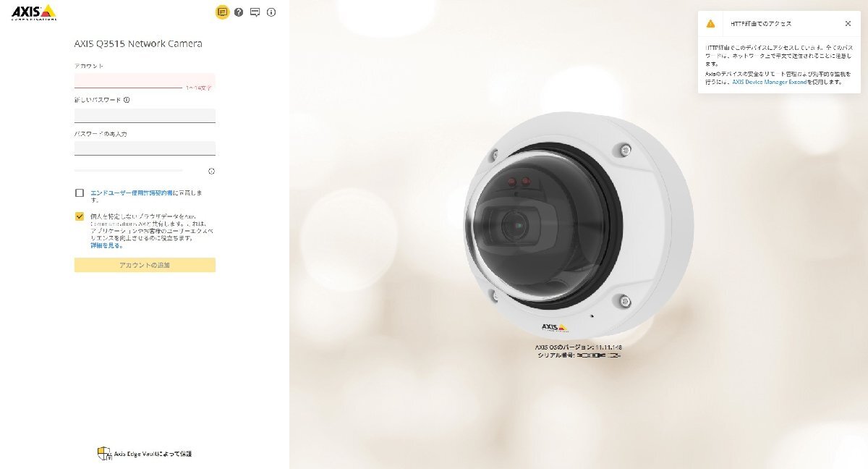868x469 pixels.
Task: Show info icon next to new password label
Action: (127, 100)
